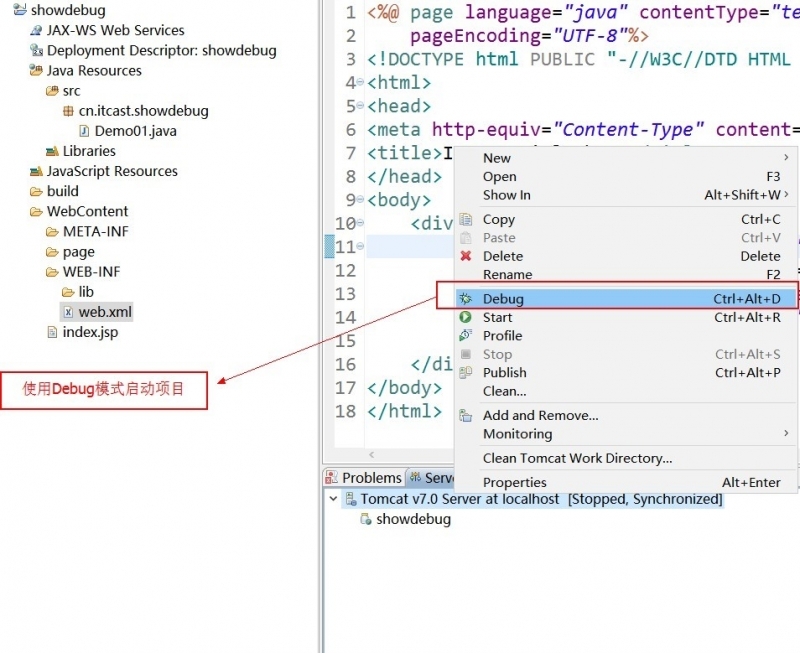Click the showdebug module under Tomcat server

[412, 519]
